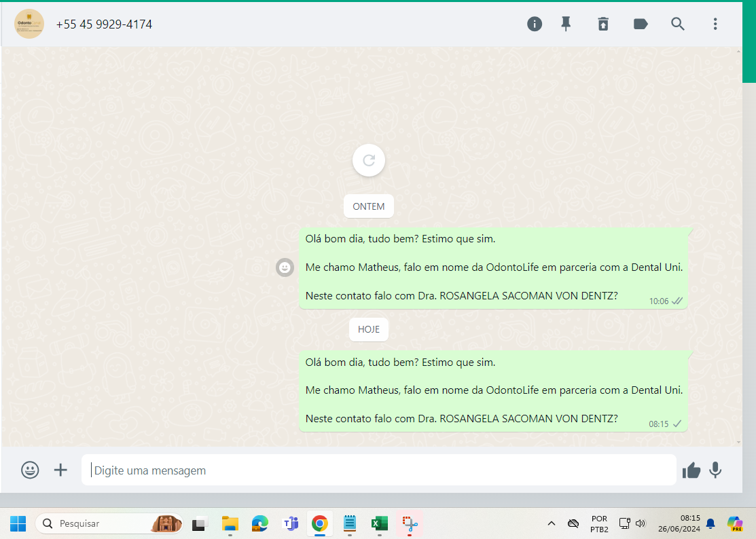The width and height of the screenshot is (756, 539).
Task: Click the contact's profile picture
Action: pyautogui.click(x=29, y=24)
